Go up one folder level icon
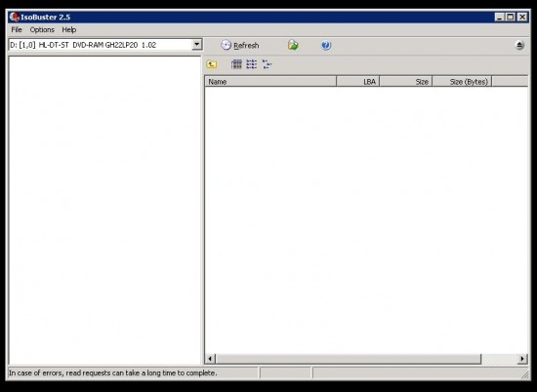The image size is (537, 392). (212, 64)
